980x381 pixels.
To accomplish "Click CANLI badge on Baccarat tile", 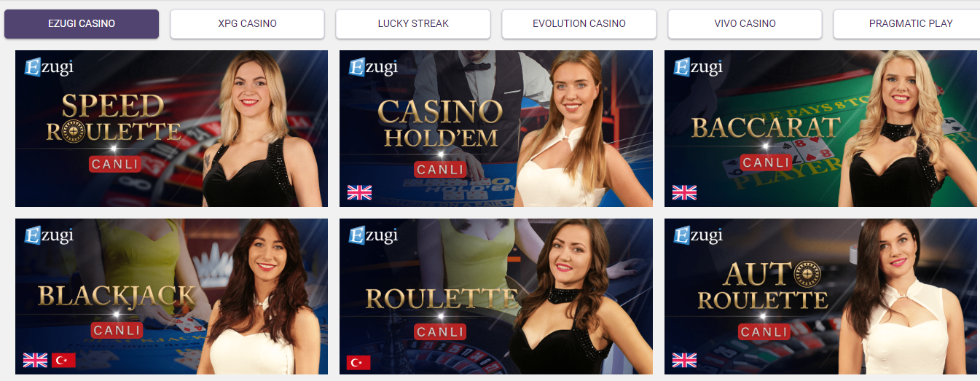I will click(766, 162).
